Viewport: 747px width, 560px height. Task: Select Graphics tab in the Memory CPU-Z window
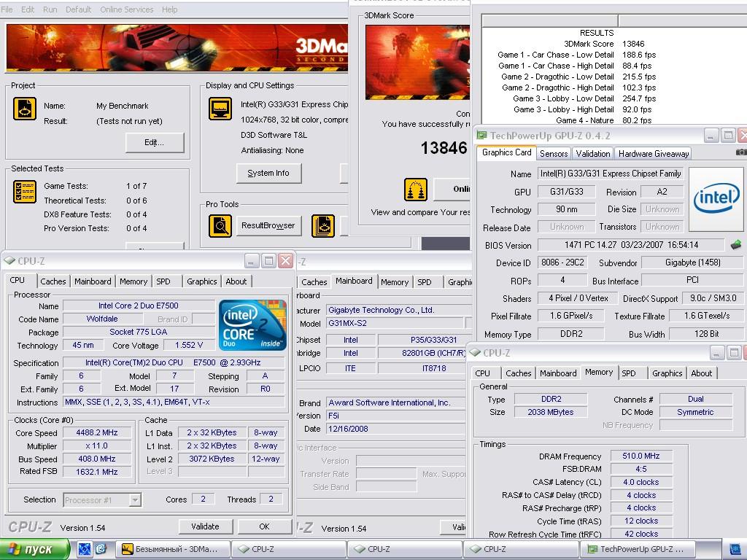(667, 373)
